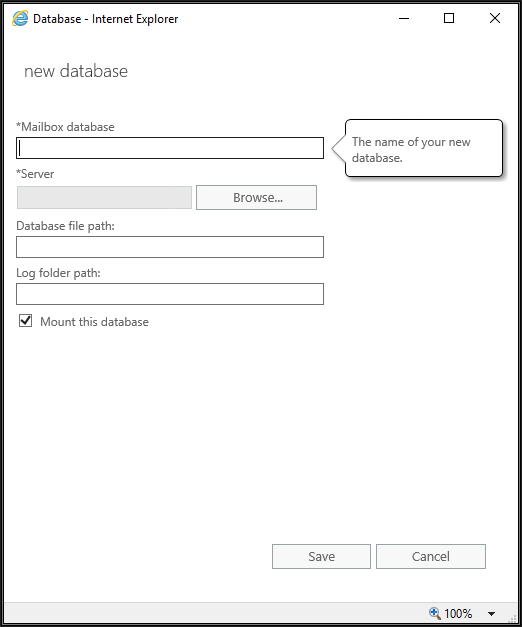522x627 pixels.
Task: Click the Mount this database label
Action: pos(94,322)
